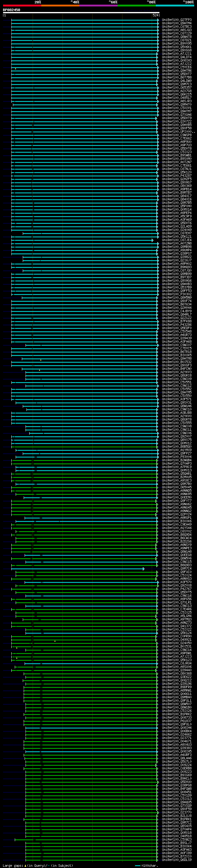The width and height of the screenshot is (197, 868).
Task: Select hit UniRef100_B3XXK6
Action: pyautogui.click(x=177, y=521)
